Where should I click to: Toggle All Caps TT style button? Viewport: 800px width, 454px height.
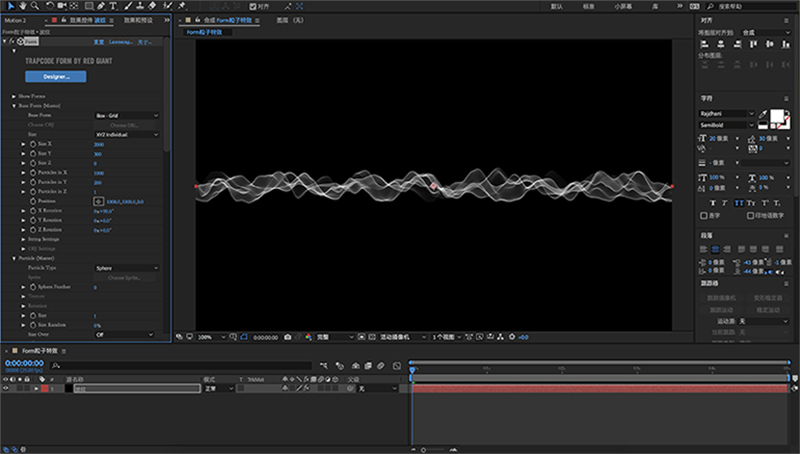(x=738, y=203)
